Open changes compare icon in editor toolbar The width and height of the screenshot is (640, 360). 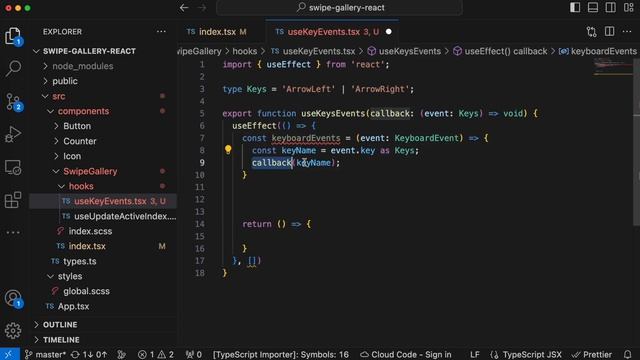click(x=591, y=31)
